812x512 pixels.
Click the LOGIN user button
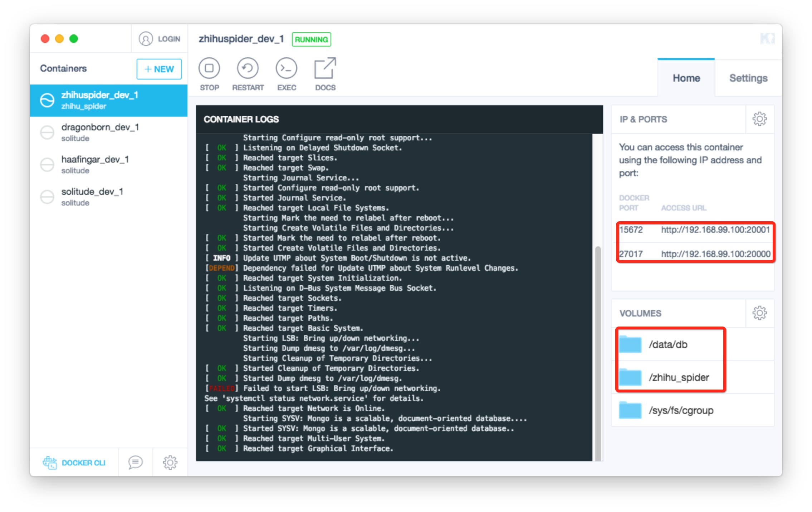point(160,39)
